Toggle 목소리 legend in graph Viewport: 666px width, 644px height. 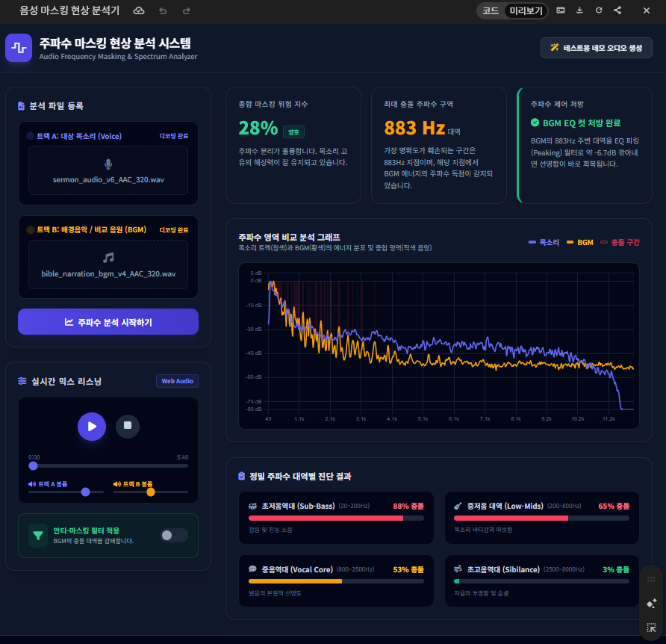pos(544,242)
